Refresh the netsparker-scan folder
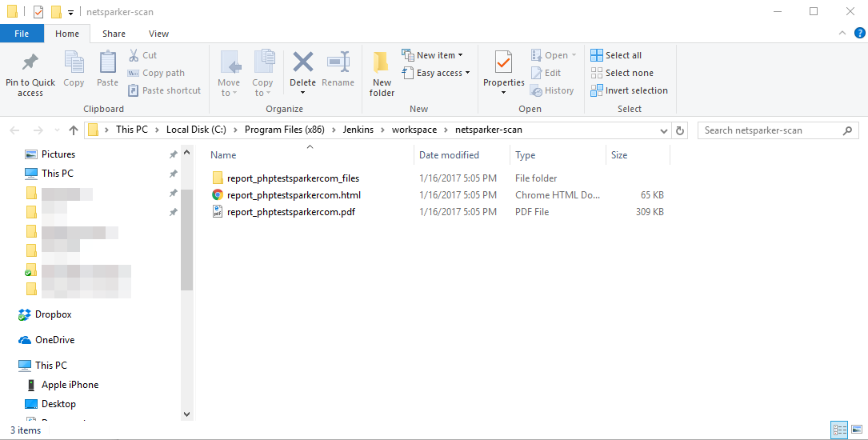The image size is (868, 440). click(x=680, y=131)
